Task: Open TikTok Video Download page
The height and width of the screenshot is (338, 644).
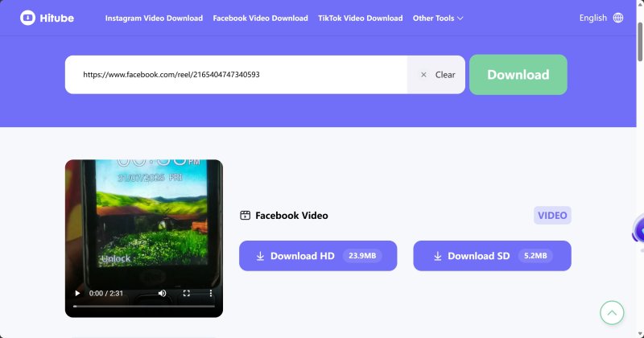Action: coord(360,18)
